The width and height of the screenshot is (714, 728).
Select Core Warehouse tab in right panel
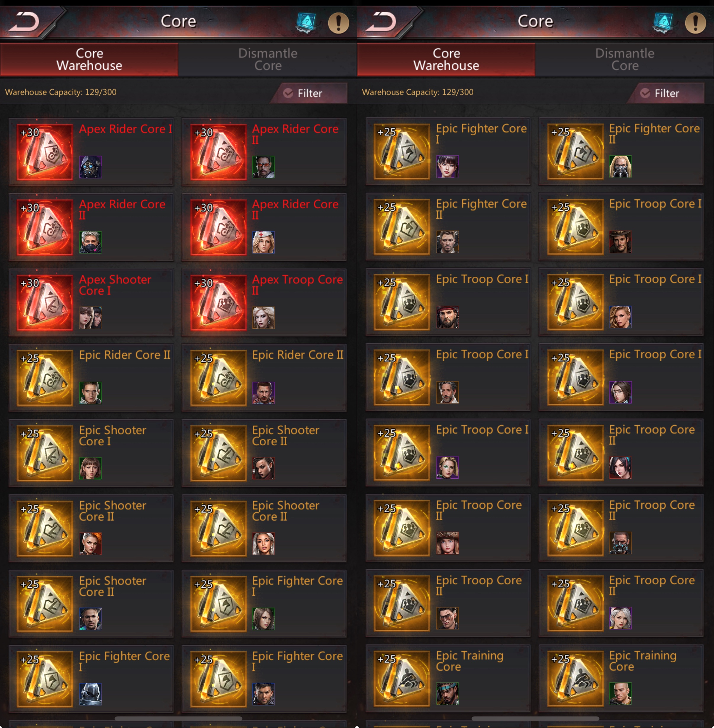(446, 59)
